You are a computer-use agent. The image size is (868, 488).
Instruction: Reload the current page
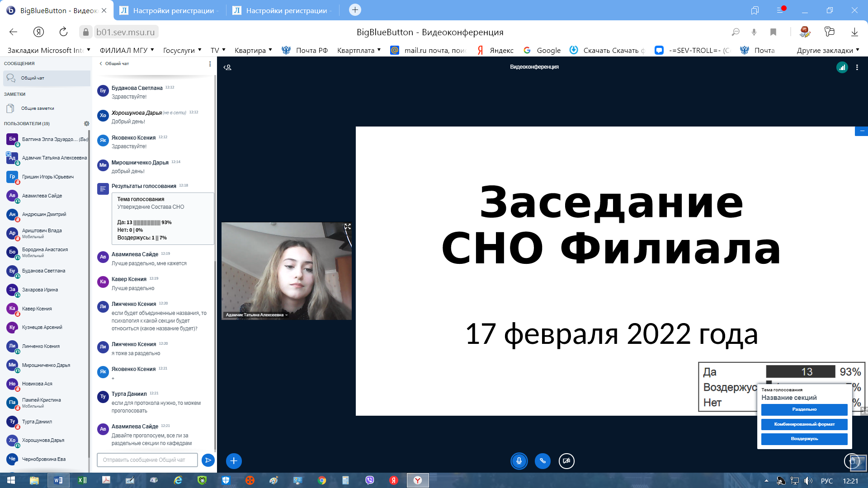(x=63, y=32)
